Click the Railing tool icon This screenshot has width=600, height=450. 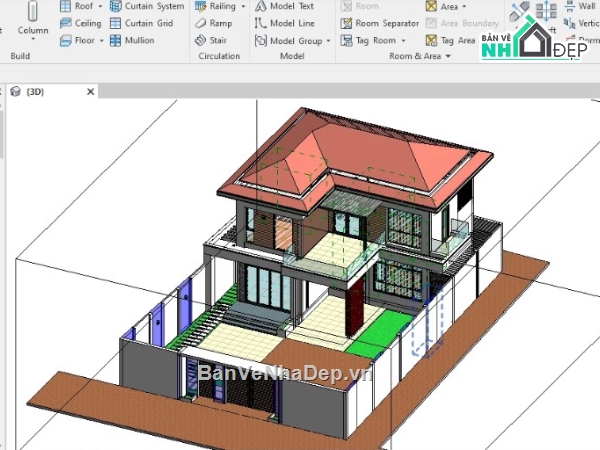201,6
